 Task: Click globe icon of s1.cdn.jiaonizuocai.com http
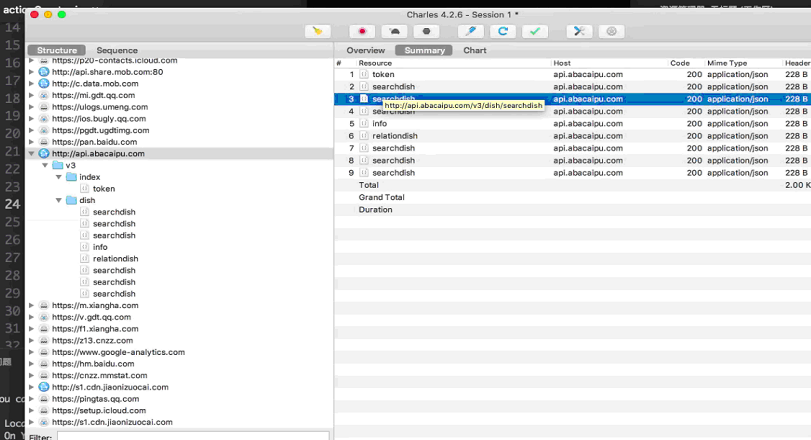point(44,387)
